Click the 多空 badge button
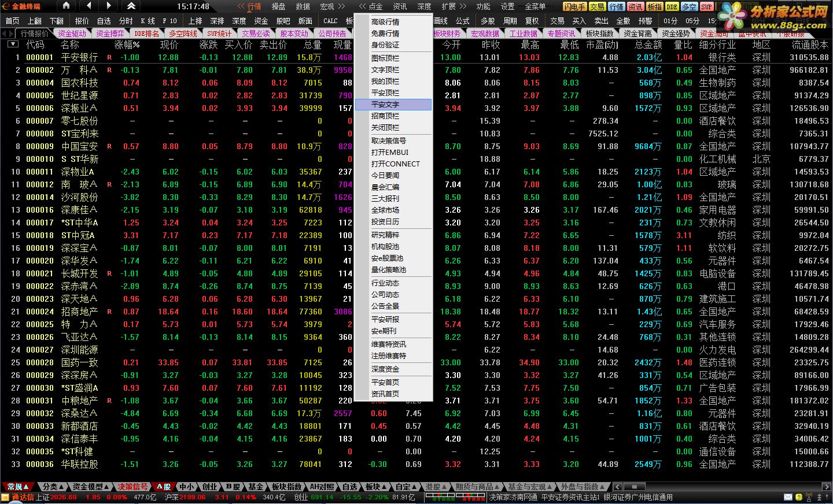The width and height of the screenshot is (833, 504). pos(689,6)
